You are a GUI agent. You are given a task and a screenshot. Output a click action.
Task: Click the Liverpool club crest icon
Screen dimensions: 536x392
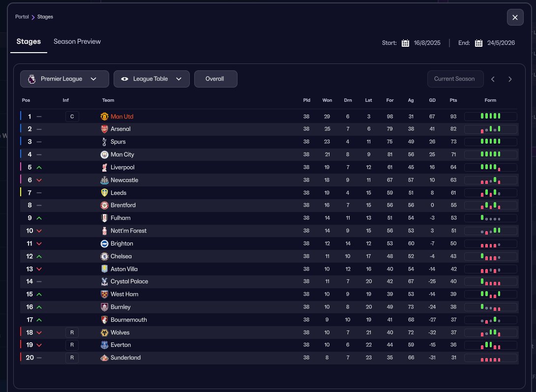pyautogui.click(x=104, y=168)
